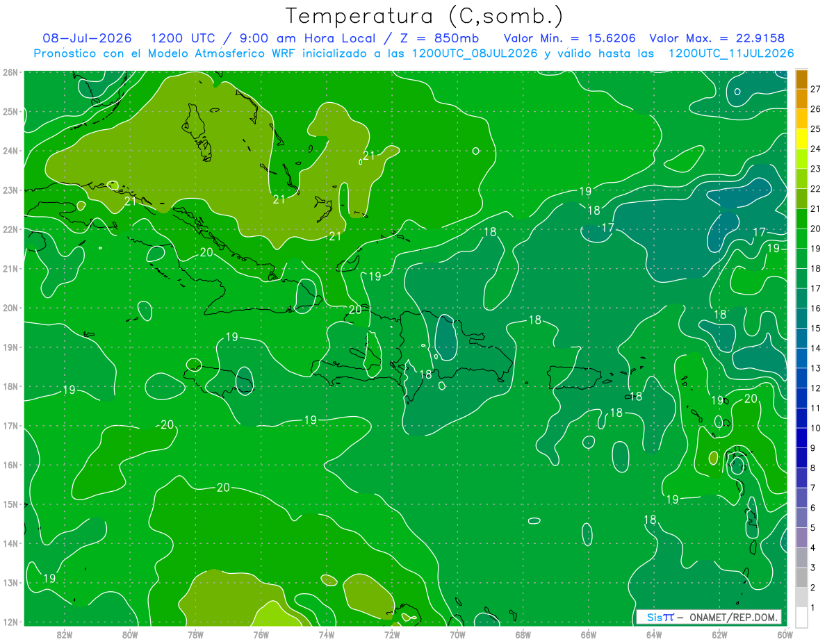The width and height of the screenshot is (834, 644).
Task: Click latitude axis label "14N"
Action: 10,543
